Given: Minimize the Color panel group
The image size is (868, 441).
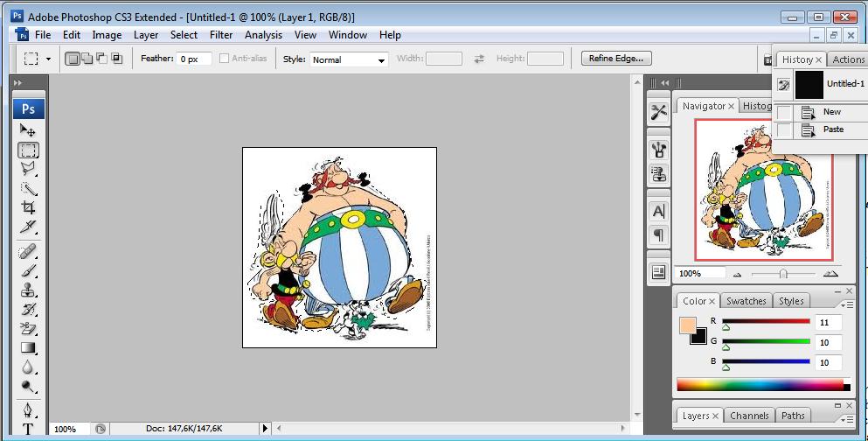Looking at the screenshot, I should (x=837, y=290).
